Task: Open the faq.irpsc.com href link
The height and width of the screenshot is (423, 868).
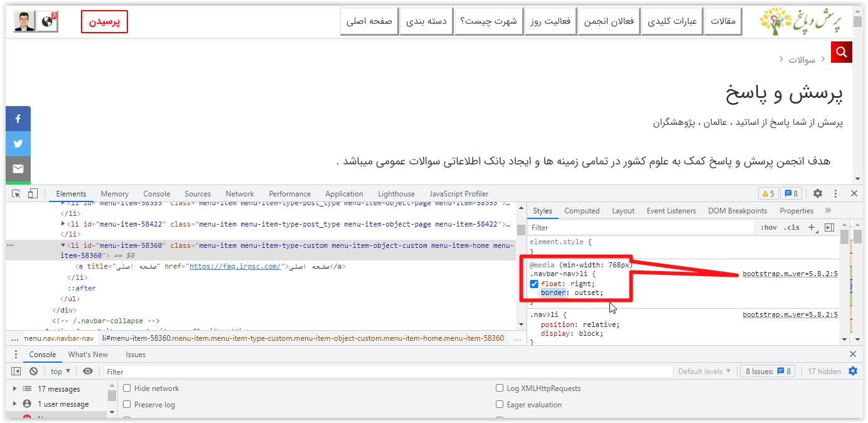Action: click(x=235, y=266)
